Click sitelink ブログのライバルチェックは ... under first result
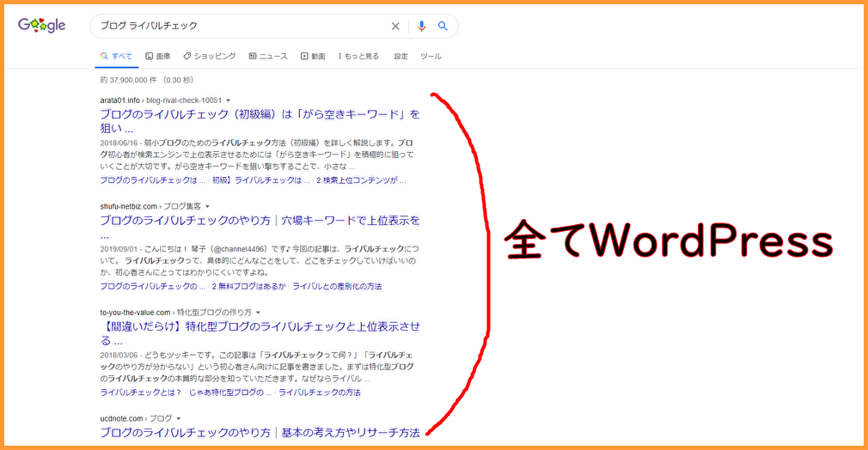This screenshot has height=450, width=868. coord(152,180)
